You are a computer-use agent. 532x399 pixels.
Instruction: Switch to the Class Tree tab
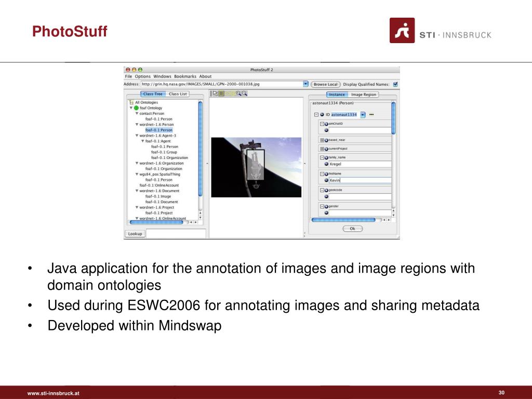tap(153, 94)
